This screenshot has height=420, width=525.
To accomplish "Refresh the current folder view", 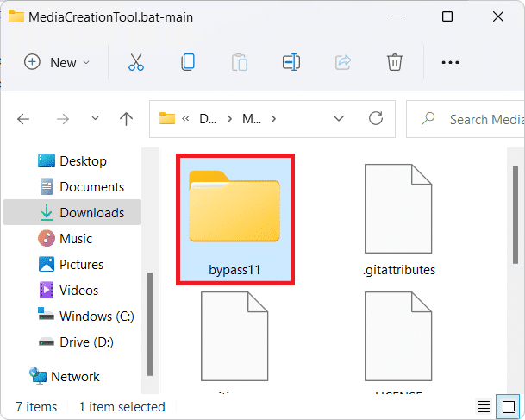I will tap(376, 118).
